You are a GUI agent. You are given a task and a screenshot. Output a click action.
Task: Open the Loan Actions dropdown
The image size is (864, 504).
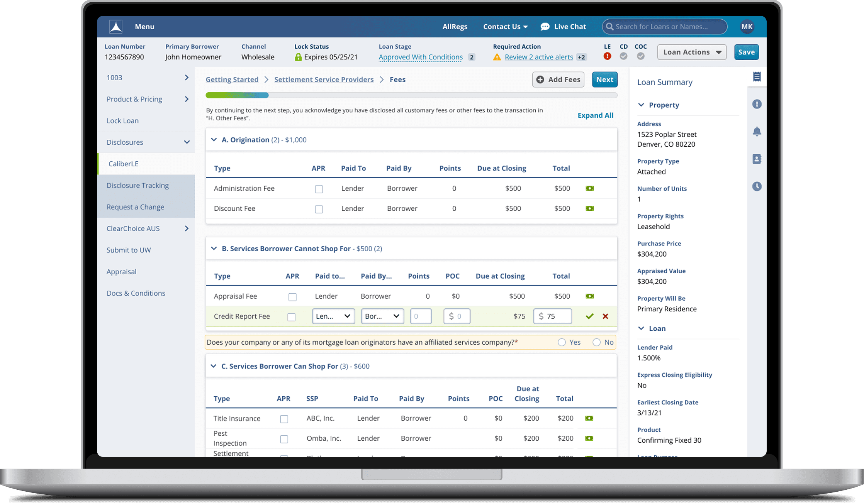[691, 52]
